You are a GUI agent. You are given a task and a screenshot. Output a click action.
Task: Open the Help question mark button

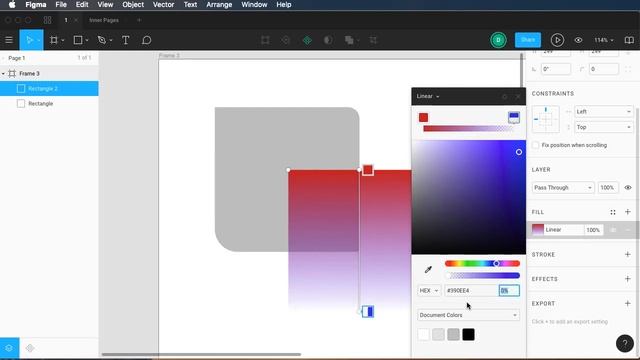(624, 343)
